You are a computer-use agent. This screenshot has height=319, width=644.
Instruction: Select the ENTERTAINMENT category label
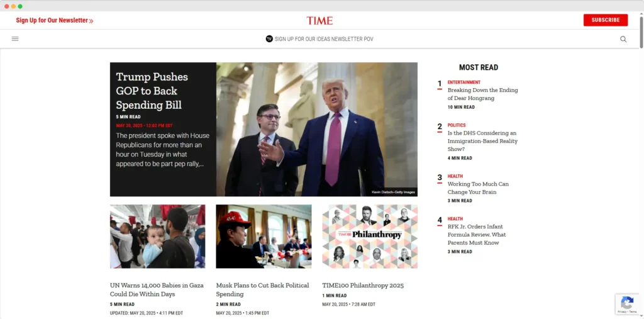pyautogui.click(x=464, y=82)
